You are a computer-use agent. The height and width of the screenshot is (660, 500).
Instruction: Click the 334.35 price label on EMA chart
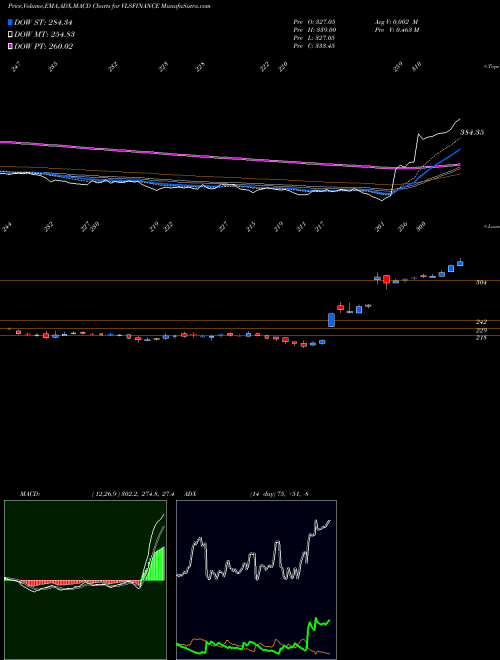click(x=472, y=132)
